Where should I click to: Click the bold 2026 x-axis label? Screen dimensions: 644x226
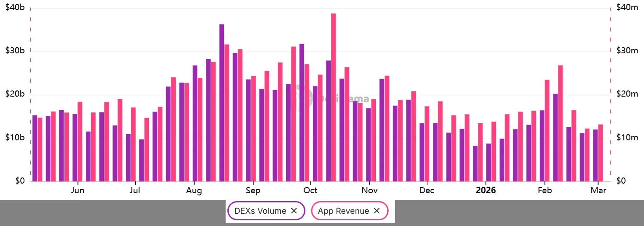[x=486, y=191]
